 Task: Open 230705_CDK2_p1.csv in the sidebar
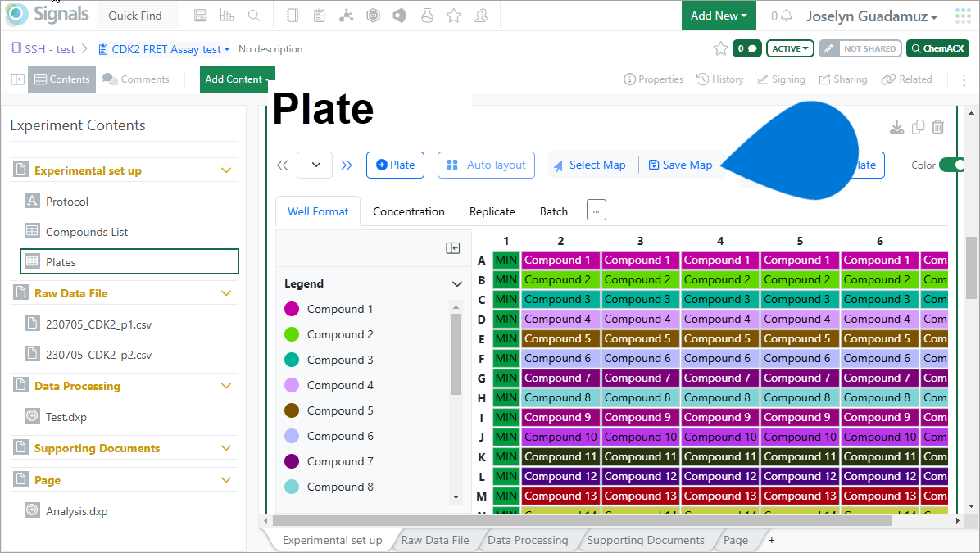pyautogui.click(x=99, y=324)
